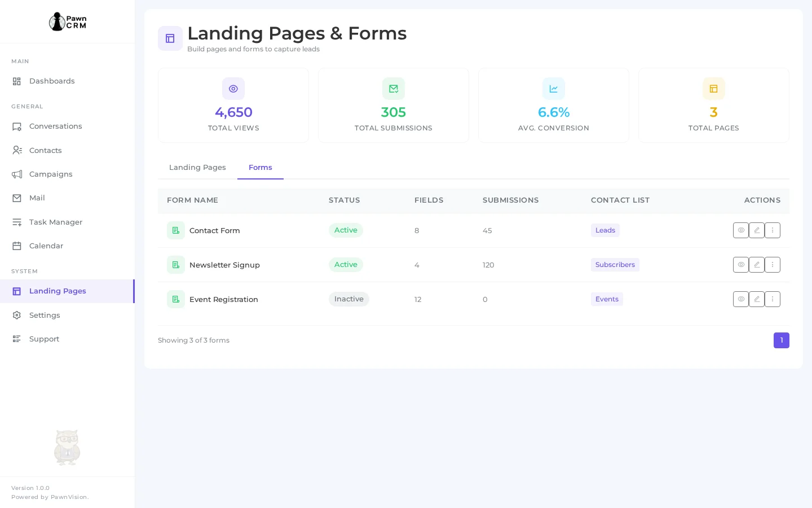This screenshot has width=812, height=508.
Task: Click the Leads contact list badge
Action: [x=605, y=230]
